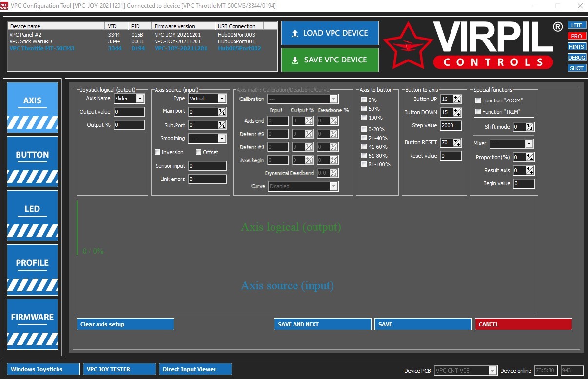Enable the Inversion checkbox
This screenshot has width=588, height=379.
pyautogui.click(x=157, y=152)
